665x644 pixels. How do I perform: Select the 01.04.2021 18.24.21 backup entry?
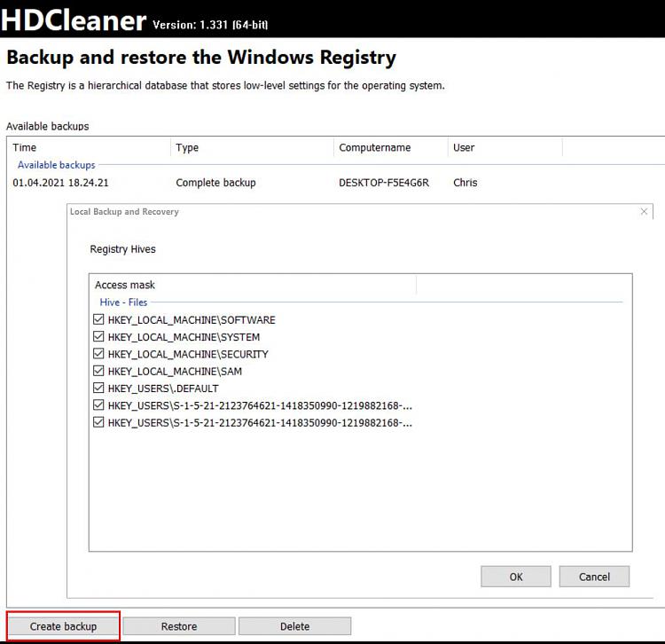pyautogui.click(x=60, y=183)
